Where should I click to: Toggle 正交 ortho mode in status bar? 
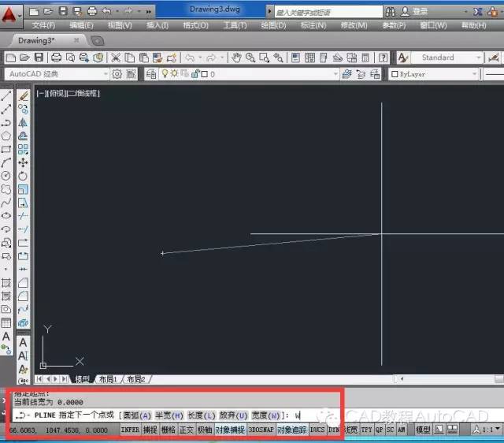[x=187, y=430]
